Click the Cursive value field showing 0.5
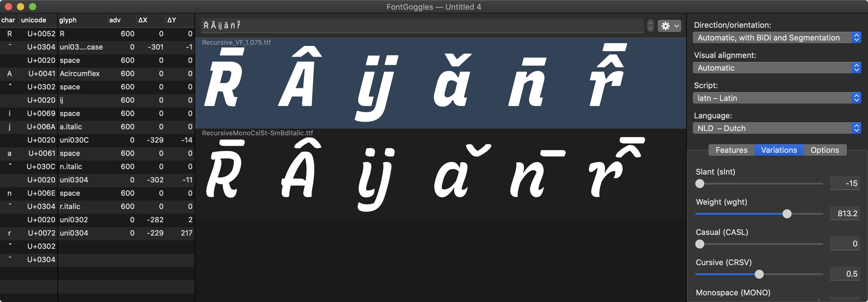The height and width of the screenshot is (302, 868). 845,274
